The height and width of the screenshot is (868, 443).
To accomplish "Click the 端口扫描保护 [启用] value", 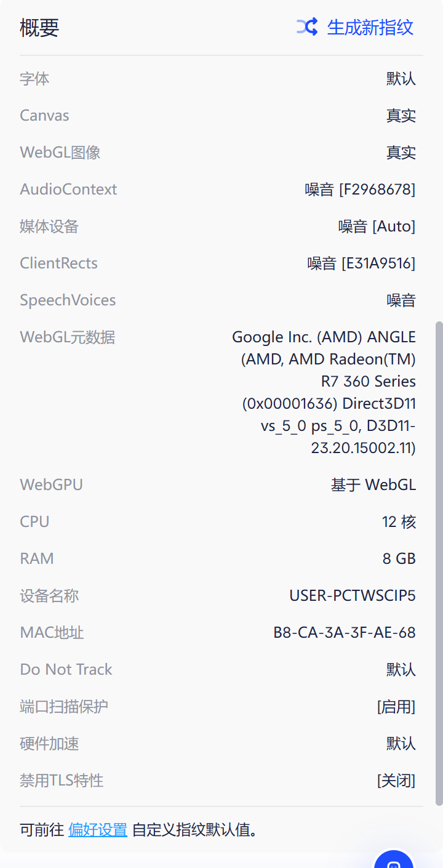I will tap(396, 707).
